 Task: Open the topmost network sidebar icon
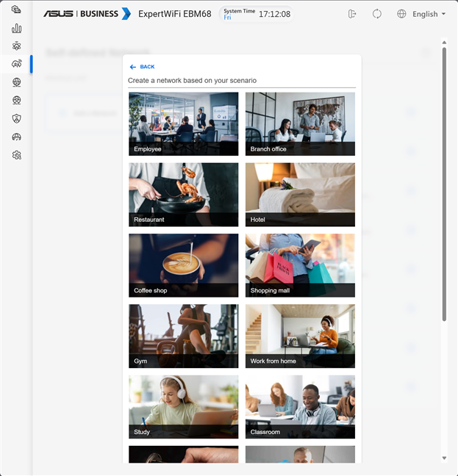click(16, 10)
